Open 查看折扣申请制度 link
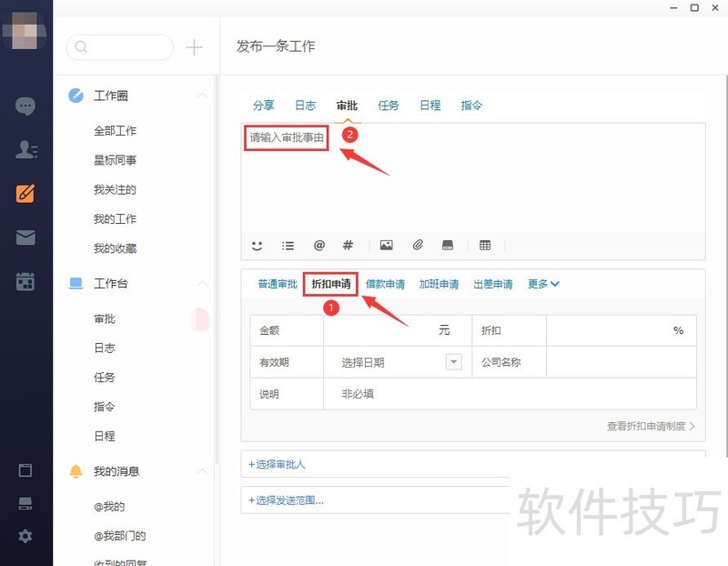The width and height of the screenshot is (728, 566). pos(651,426)
